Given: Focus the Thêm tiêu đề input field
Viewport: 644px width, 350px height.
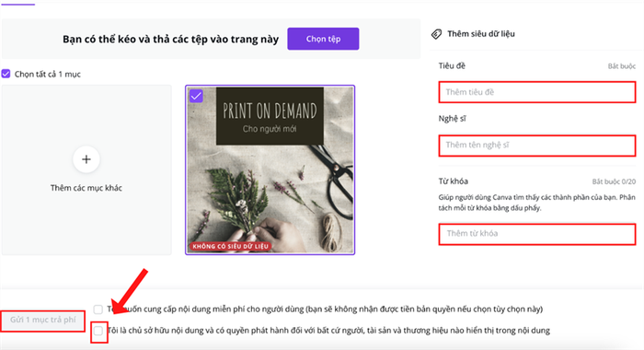Looking at the screenshot, I should 537,92.
